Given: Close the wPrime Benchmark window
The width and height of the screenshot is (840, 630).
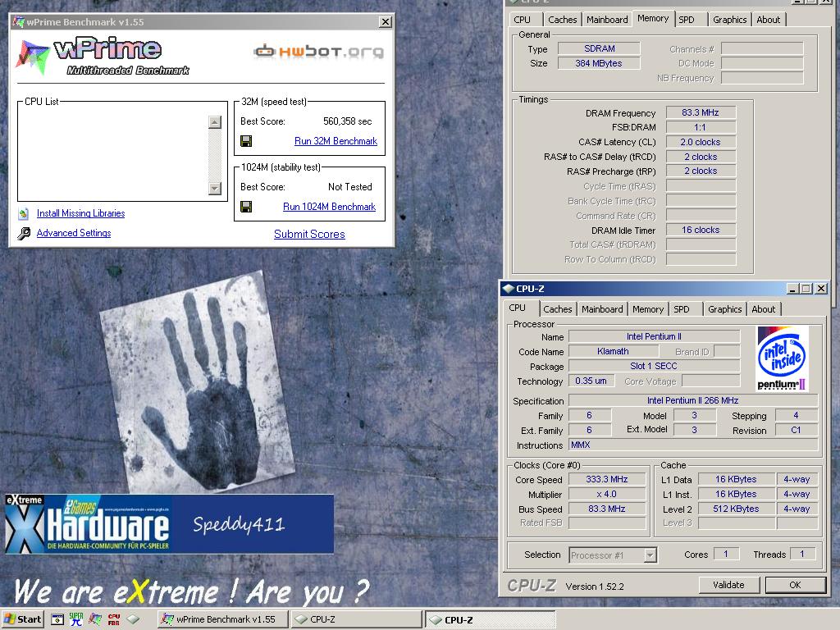Looking at the screenshot, I should point(386,22).
